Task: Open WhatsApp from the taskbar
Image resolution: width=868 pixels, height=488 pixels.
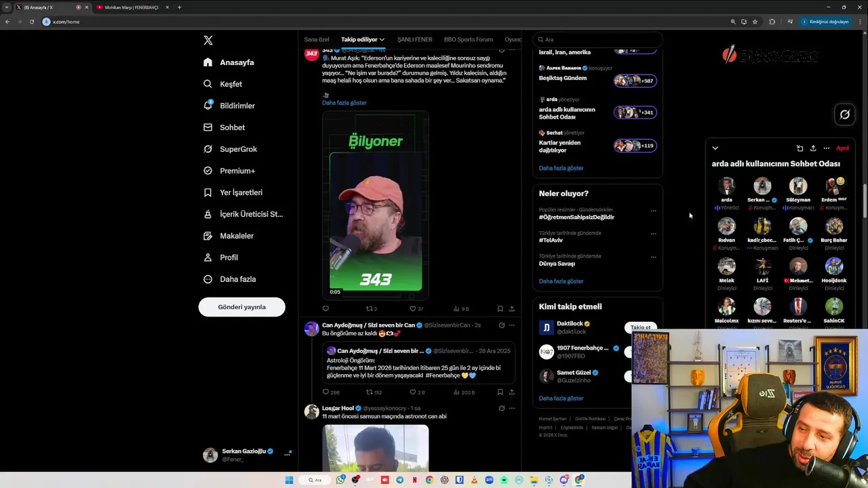Action: [340, 480]
